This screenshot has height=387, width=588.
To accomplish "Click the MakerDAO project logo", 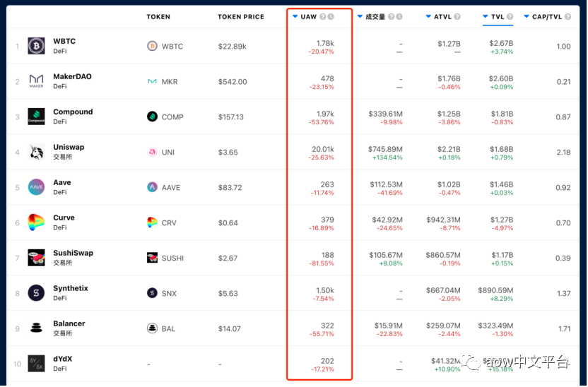I will [x=36, y=81].
